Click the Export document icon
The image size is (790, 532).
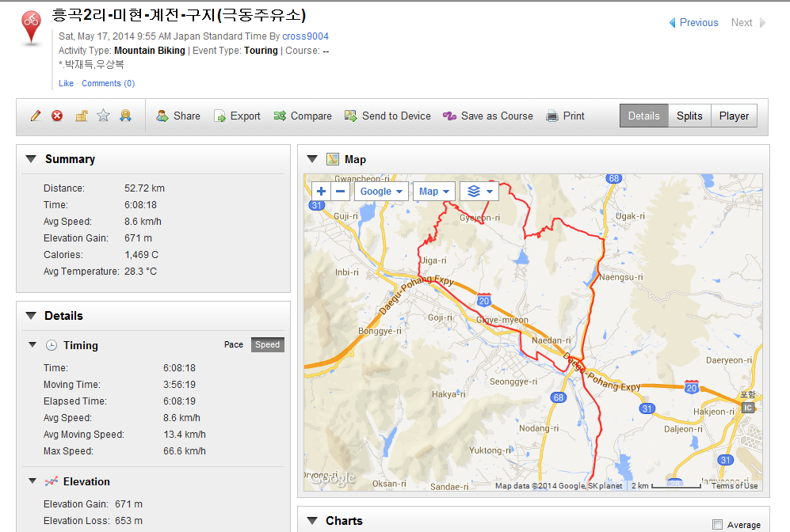click(x=219, y=116)
